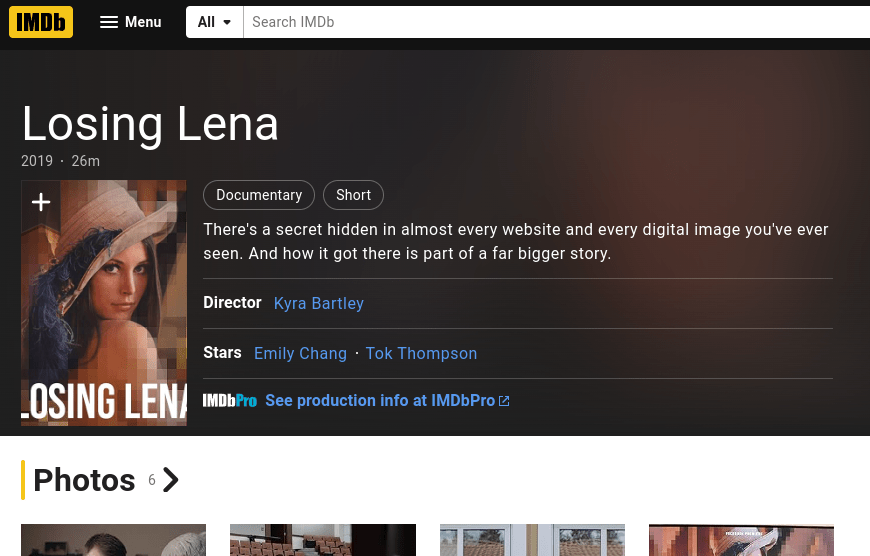
Task: Open the photo thumbnail showing windows
Action: coord(532,540)
